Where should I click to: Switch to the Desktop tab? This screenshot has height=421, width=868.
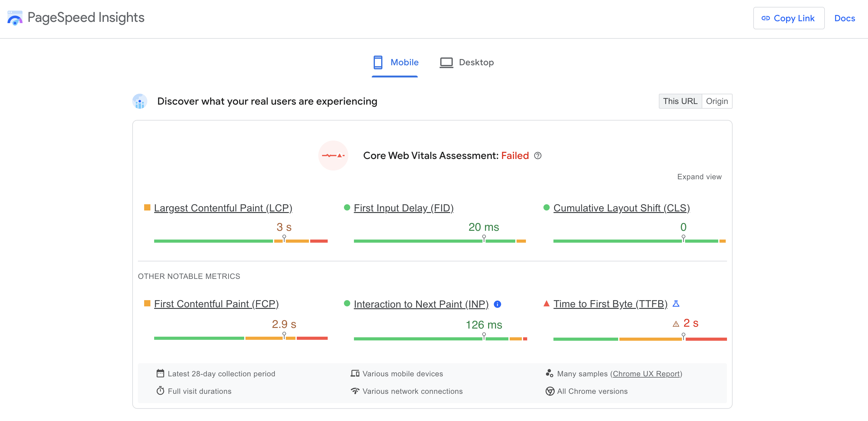click(x=467, y=62)
